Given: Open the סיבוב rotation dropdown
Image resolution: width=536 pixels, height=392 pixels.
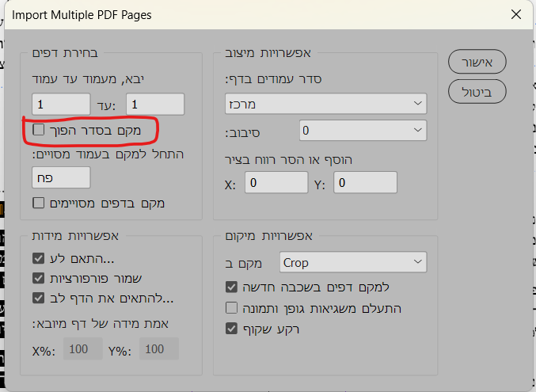Looking at the screenshot, I should point(363,130).
